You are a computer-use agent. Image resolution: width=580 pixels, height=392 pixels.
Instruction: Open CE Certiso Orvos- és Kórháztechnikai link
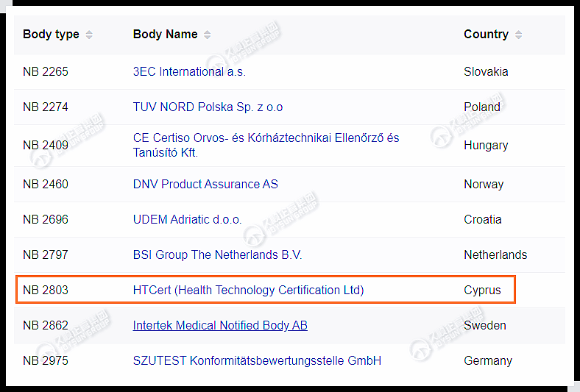pyautogui.click(x=266, y=145)
